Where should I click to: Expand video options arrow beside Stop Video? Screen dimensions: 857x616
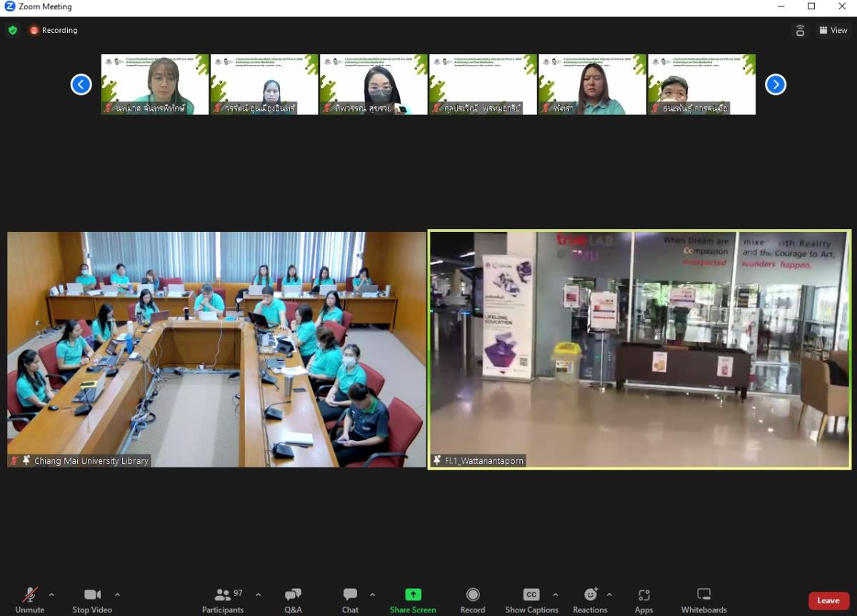[117, 595]
